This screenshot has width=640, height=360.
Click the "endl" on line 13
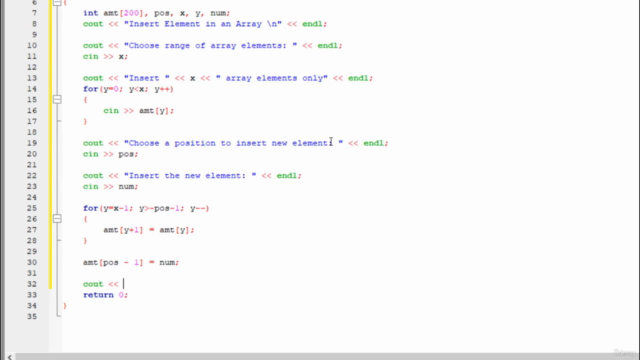point(358,78)
